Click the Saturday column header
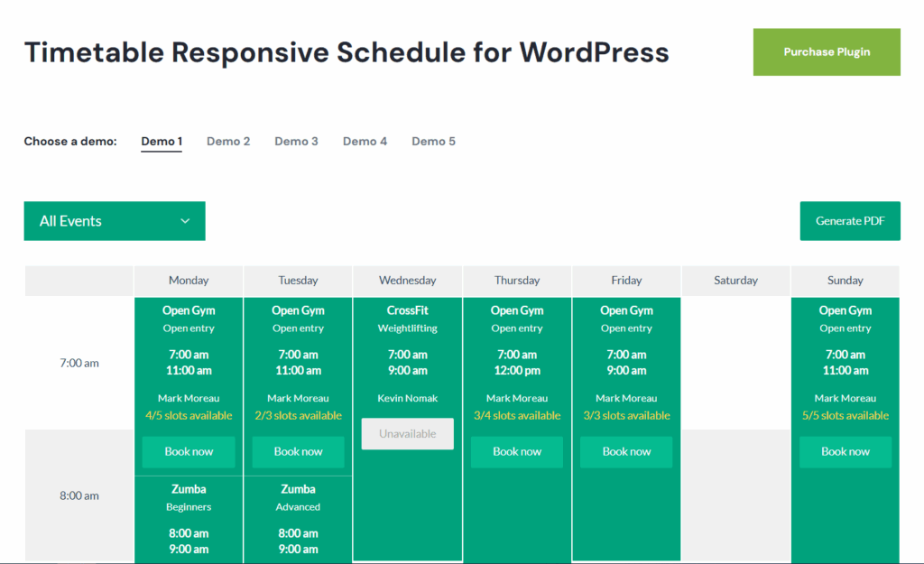Screen dimensions: 924x564 735,280
